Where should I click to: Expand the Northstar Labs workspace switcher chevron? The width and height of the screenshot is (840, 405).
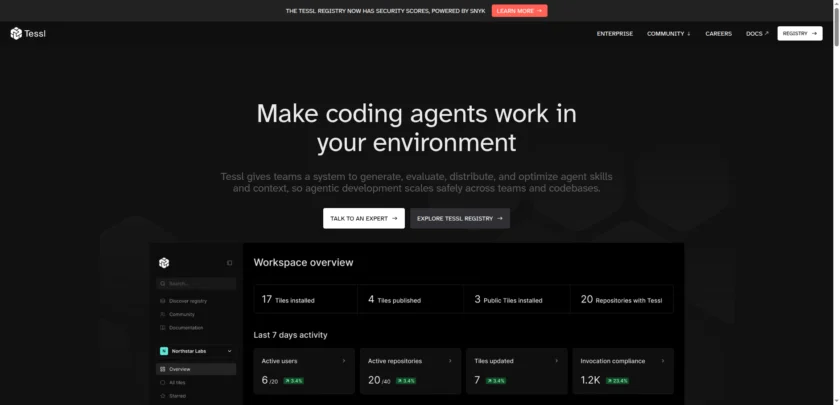[229, 351]
